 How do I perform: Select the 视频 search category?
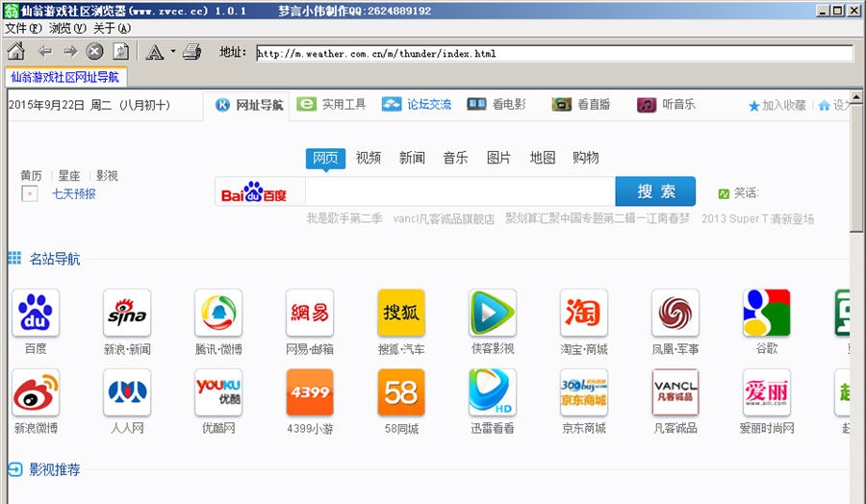click(369, 158)
